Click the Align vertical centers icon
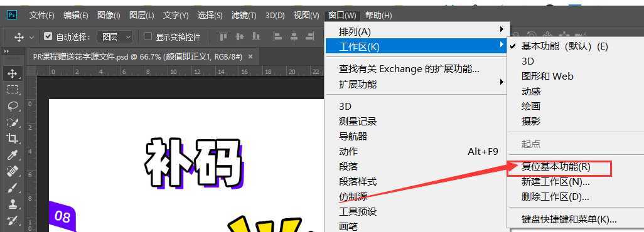 (239, 36)
